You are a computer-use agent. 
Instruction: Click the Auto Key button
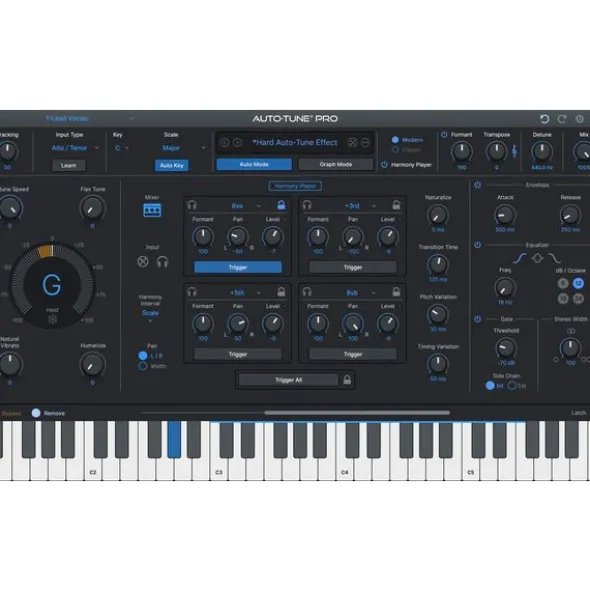172,165
